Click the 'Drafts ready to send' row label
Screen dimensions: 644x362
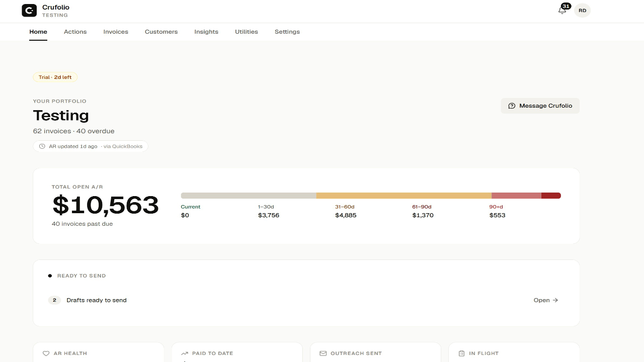coord(97,300)
